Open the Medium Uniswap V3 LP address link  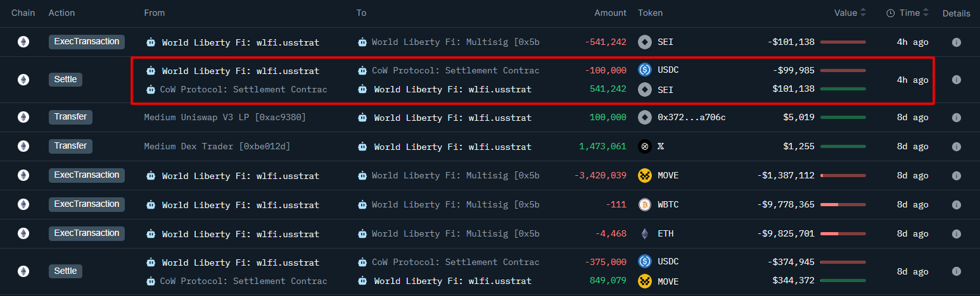point(225,118)
